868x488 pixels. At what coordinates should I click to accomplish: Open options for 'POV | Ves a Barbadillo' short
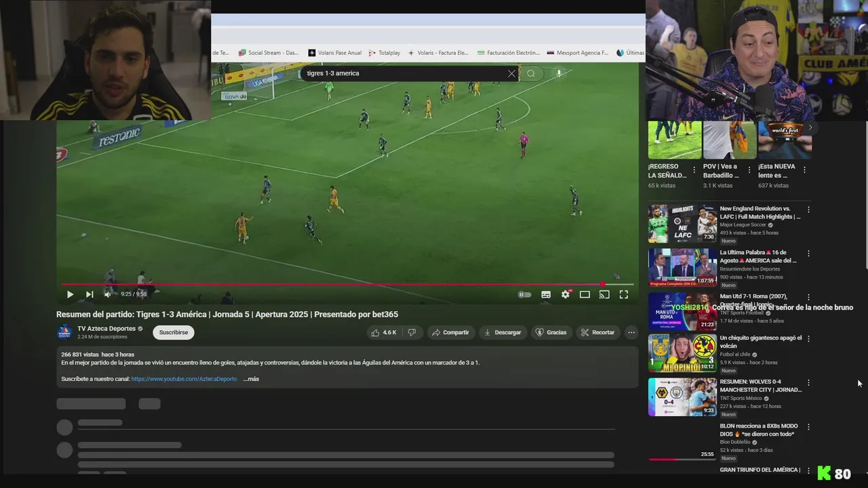(749, 170)
